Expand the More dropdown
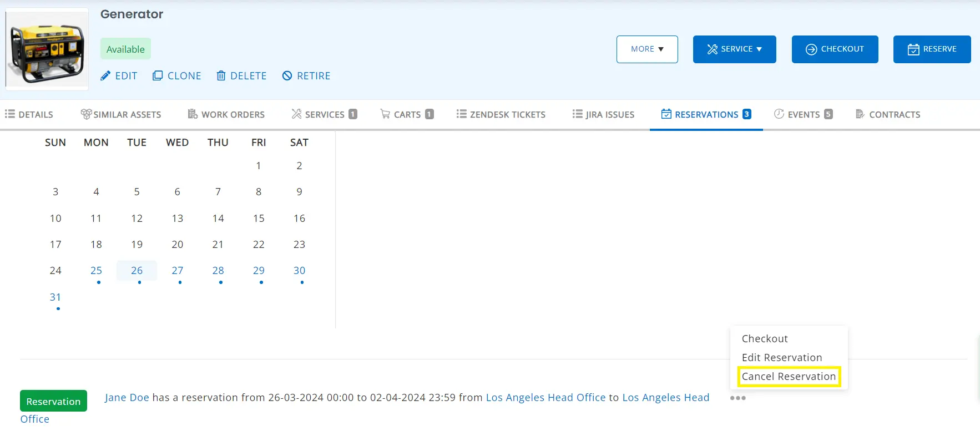Image resolution: width=980 pixels, height=431 pixels. (x=647, y=49)
